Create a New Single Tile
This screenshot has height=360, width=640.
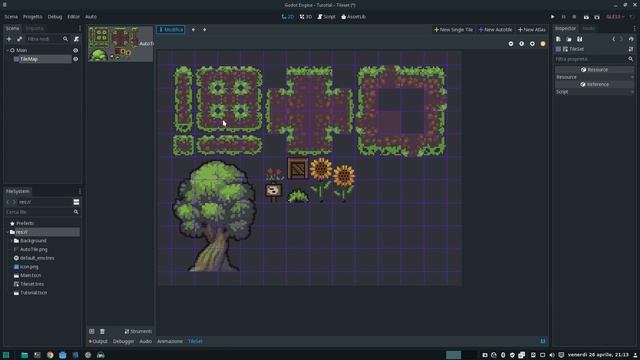[453, 29]
